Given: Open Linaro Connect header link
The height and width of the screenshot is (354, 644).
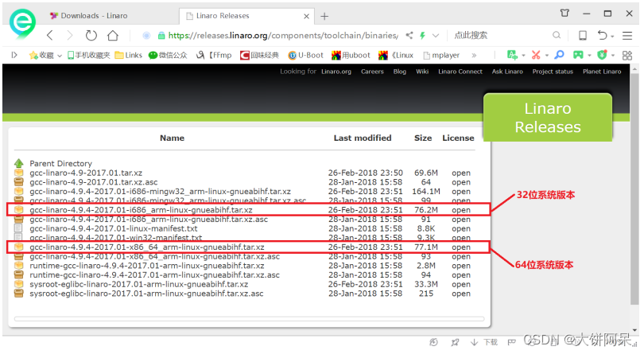Looking at the screenshot, I should pos(460,72).
